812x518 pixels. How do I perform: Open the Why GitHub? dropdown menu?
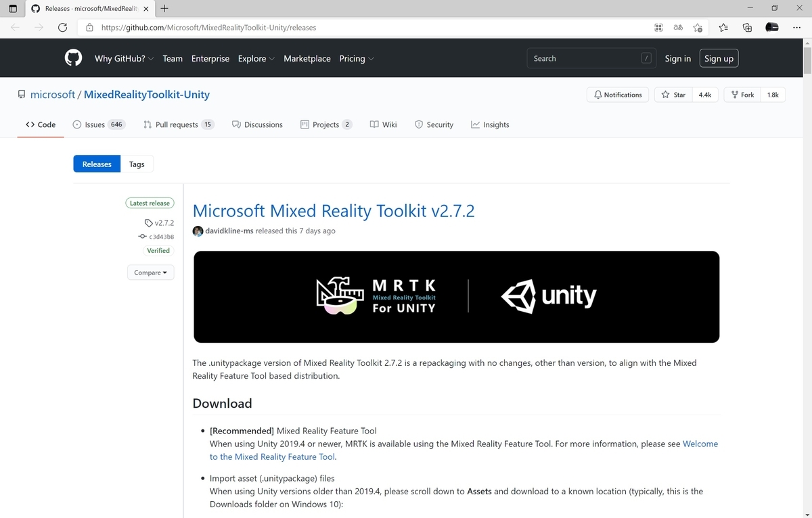(x=124, y=59)
